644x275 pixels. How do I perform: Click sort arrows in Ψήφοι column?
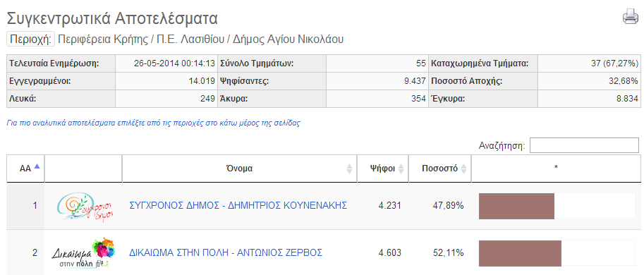tap(401, 169)
